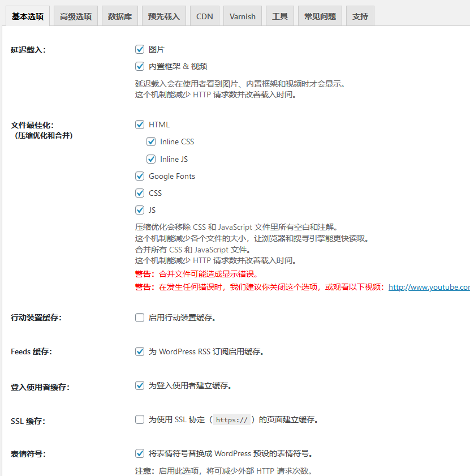Image resolution: width=470 pixels, height=476 pixels.
Task: Toggle the Inline JS checkbox
Action: (x=151, y=159)
